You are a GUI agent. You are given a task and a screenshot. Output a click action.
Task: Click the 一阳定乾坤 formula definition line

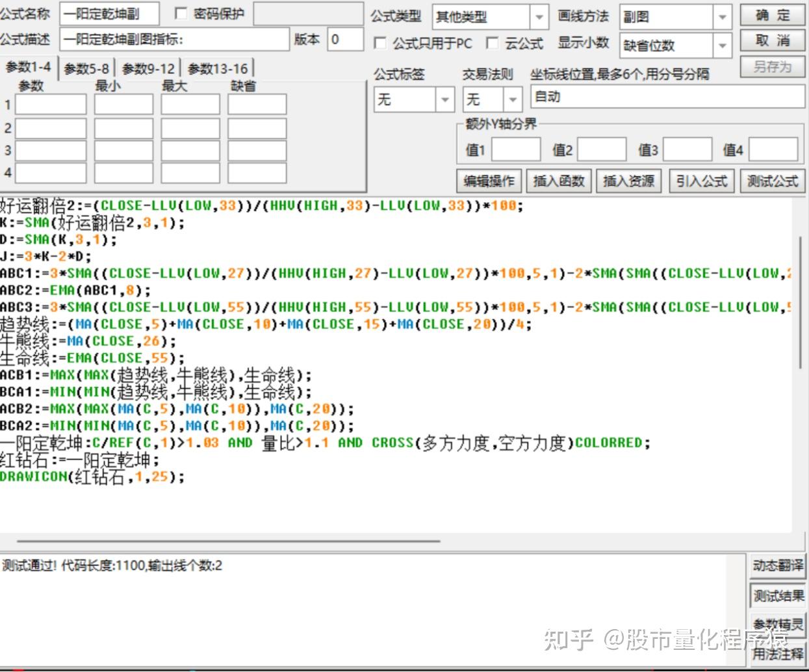325,443
